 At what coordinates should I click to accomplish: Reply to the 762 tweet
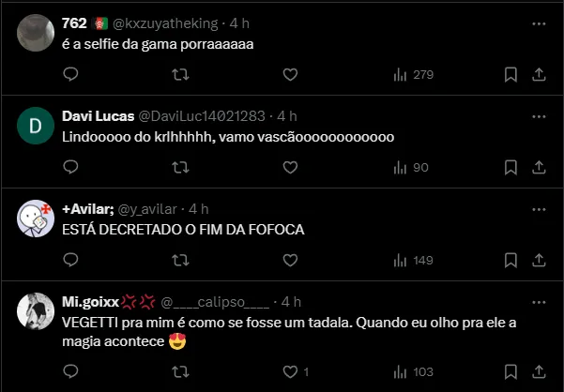pyautogui.click(x=71, y=74)
